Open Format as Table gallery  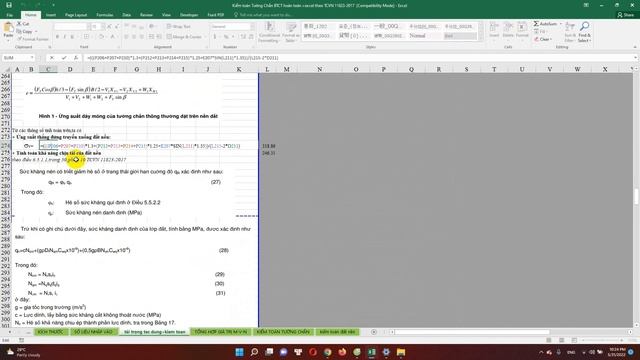(x=291, y=32)
